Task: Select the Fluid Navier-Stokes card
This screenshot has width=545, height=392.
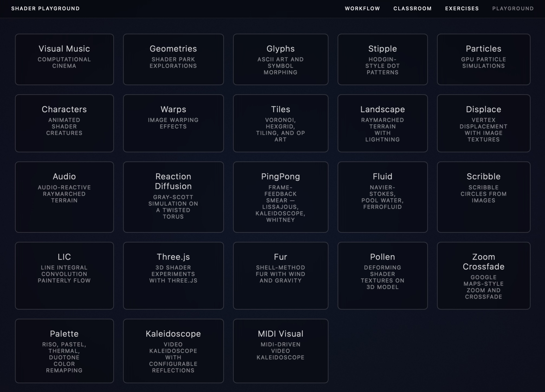Action: [382, 197]
